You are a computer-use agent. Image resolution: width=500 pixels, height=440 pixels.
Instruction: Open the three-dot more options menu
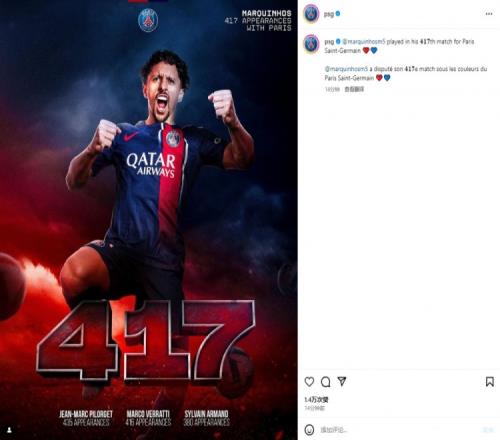pos(489,14)
